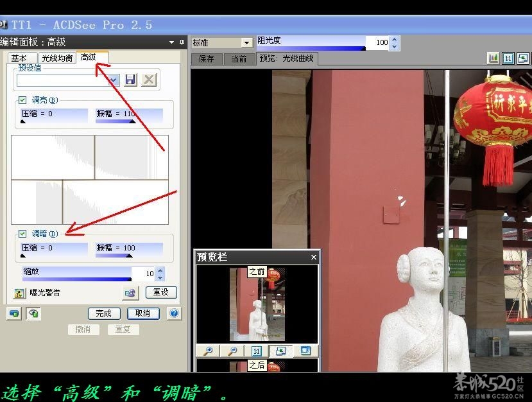The height and width of the screenshot is (402, 532).
Task: Click the 完成 button to finish editing
Action: [x=103, y=313]
